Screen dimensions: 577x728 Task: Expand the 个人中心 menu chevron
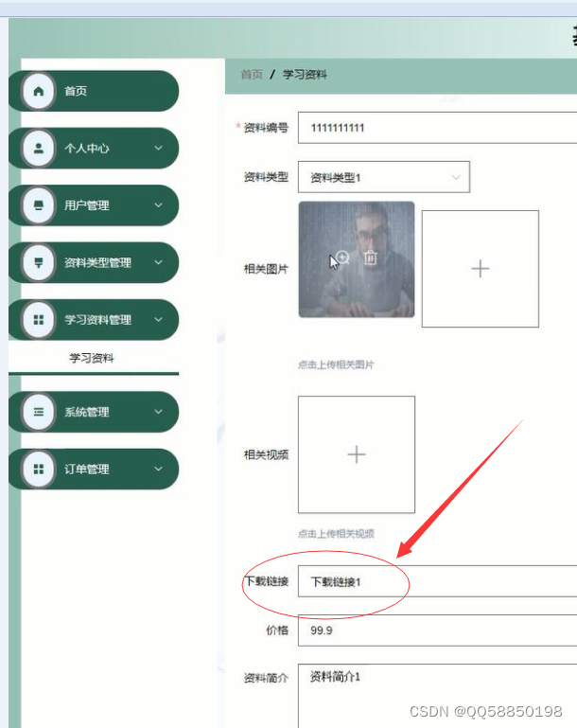click(x=158, y=148)
